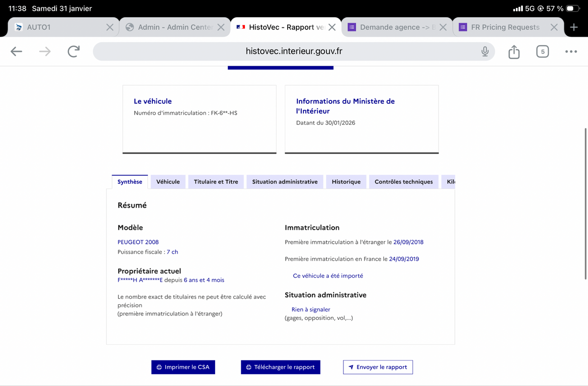Open the browser three-dots menu
The width and height of the screenshot is (588, 386).
click(x=571, y=51)
